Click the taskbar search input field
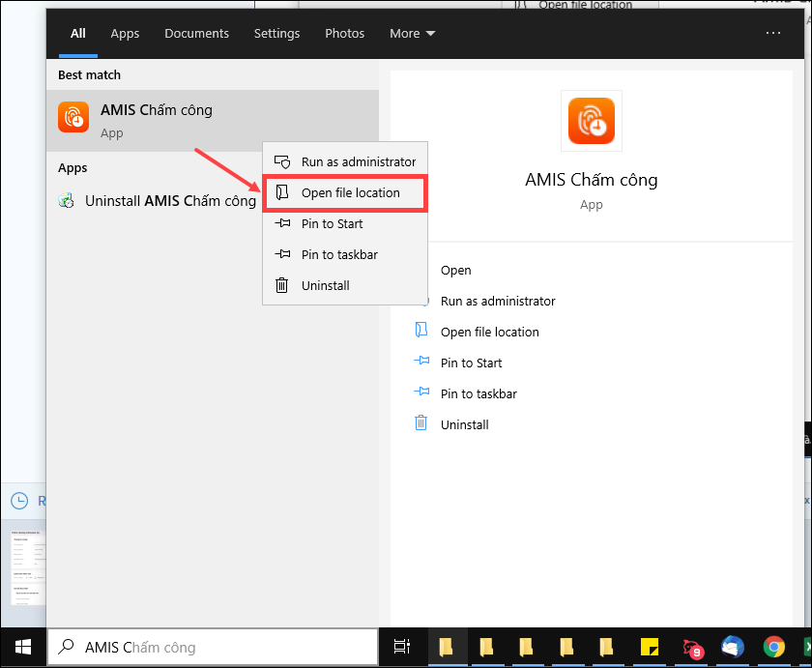Viewport: 812px width, 668px height. 213,647
